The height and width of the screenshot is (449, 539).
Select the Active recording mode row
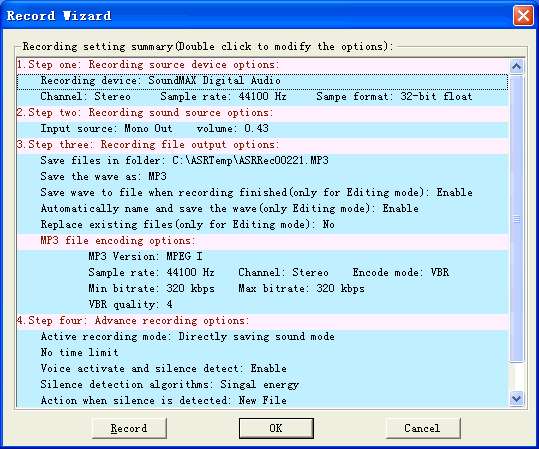262,337
